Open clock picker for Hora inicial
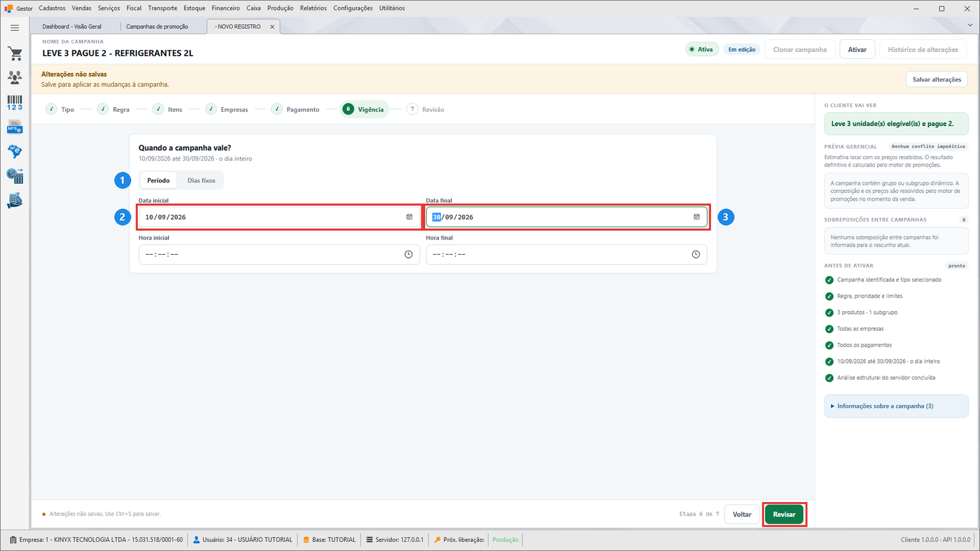980x551 pixels. click(409, 255)
